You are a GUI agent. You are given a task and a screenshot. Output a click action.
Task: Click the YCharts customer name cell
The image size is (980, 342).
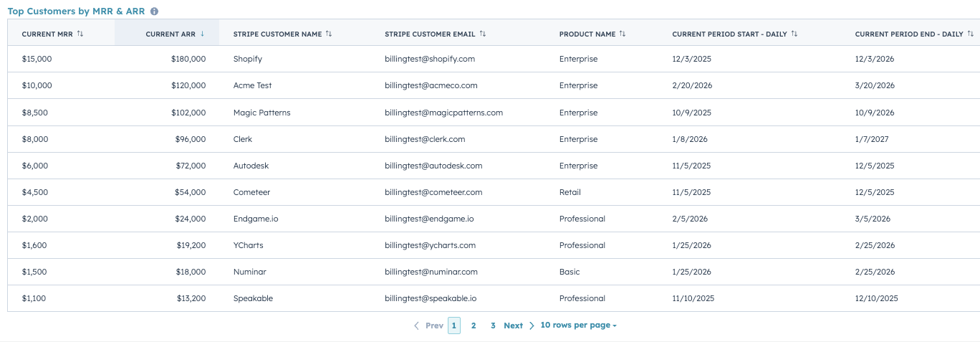tap(248, 245)
